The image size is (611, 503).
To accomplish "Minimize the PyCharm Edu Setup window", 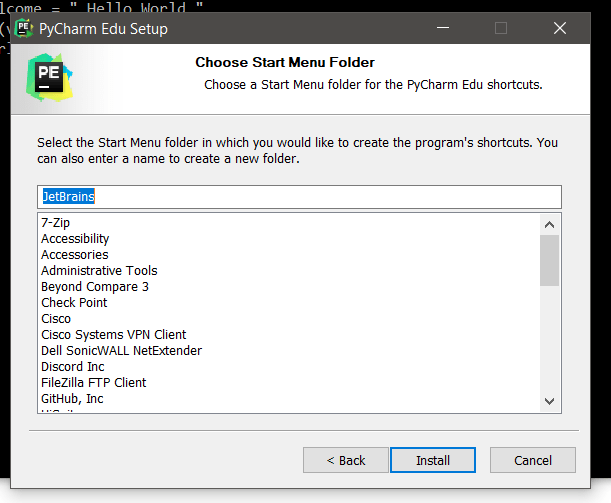I will point(443,28).
